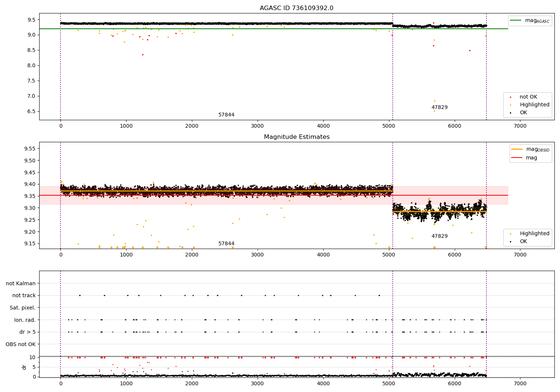
Task: Click the '9.5' y-axis tick in top plot
Action: 32,20
